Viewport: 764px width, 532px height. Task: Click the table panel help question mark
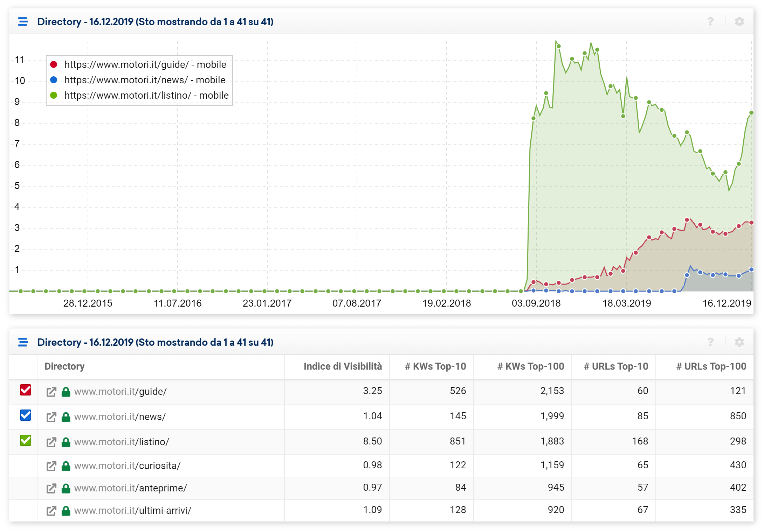pyautogui.click(x=710, y=342)
